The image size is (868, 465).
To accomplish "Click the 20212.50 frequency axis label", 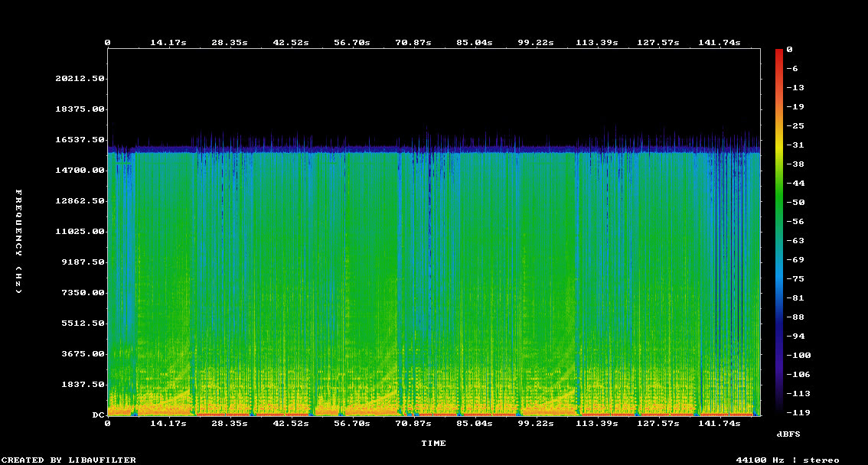I will [x=80, y=78].
